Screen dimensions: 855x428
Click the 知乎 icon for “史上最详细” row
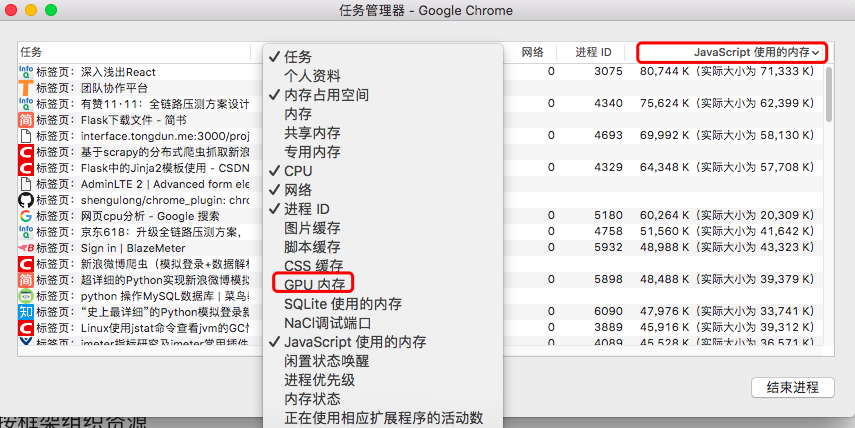(26, 312)
